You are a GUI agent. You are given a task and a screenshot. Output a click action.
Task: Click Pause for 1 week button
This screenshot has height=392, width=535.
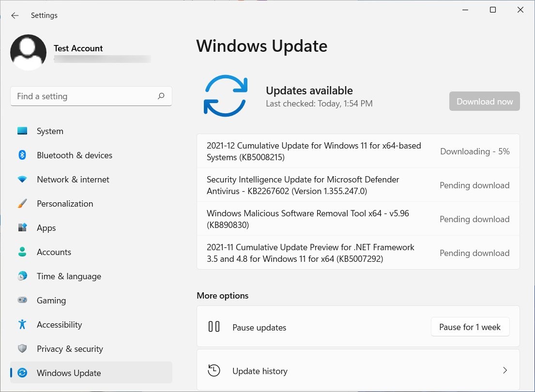point(470,327)
